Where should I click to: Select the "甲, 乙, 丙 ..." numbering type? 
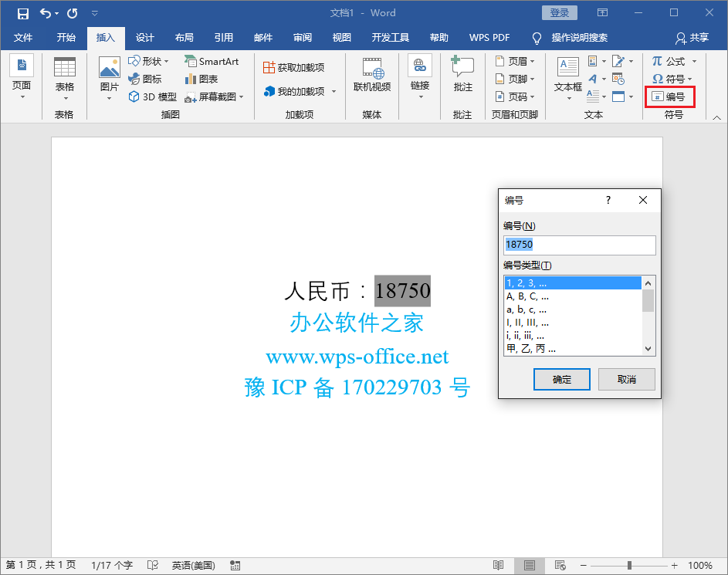click(573, 349)
